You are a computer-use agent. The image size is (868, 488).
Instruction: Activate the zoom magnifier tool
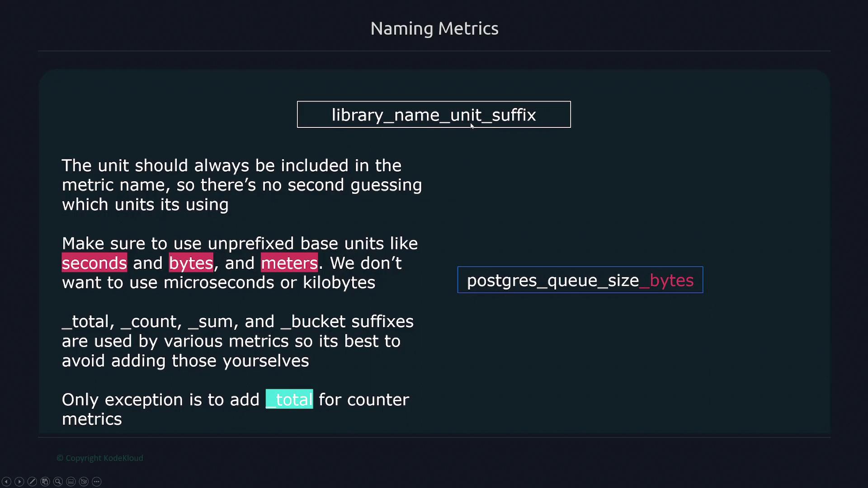pos(58,482)
